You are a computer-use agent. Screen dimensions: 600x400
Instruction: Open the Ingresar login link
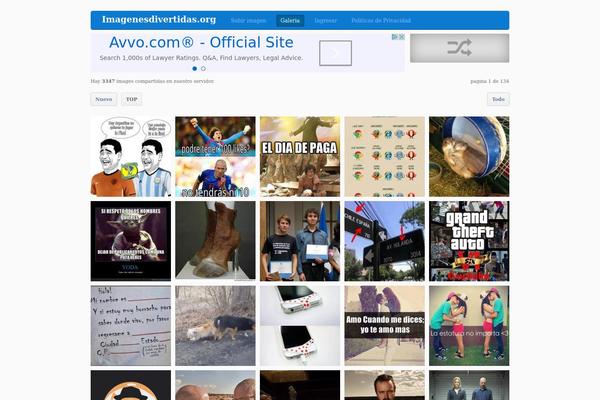pos(326,21)
